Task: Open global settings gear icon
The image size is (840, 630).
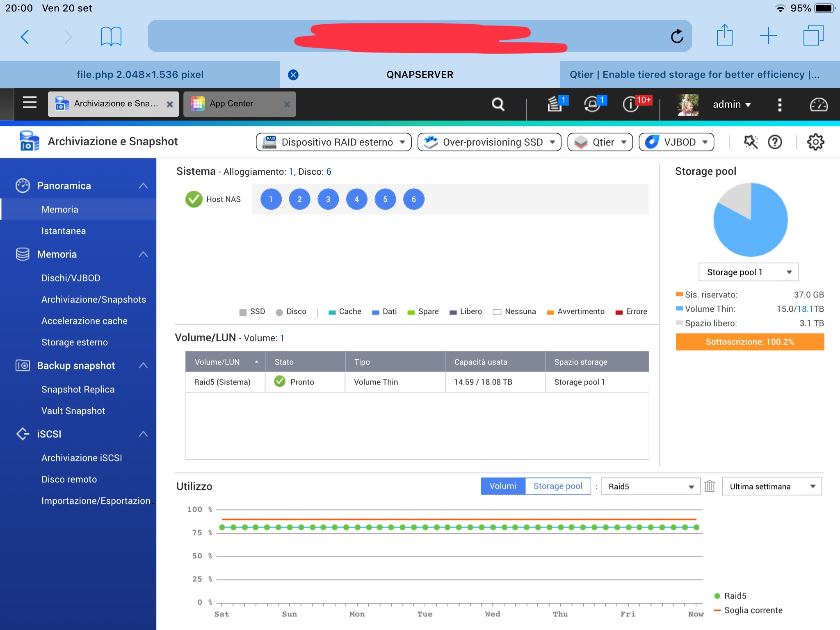Action: pos(815,142)
